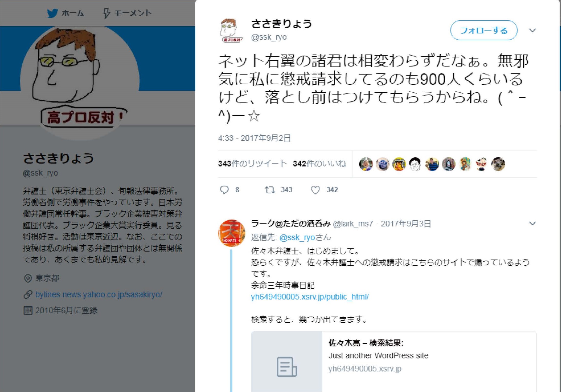Click ささきりょう small avatar in tweet header

[x=231, y=30]
